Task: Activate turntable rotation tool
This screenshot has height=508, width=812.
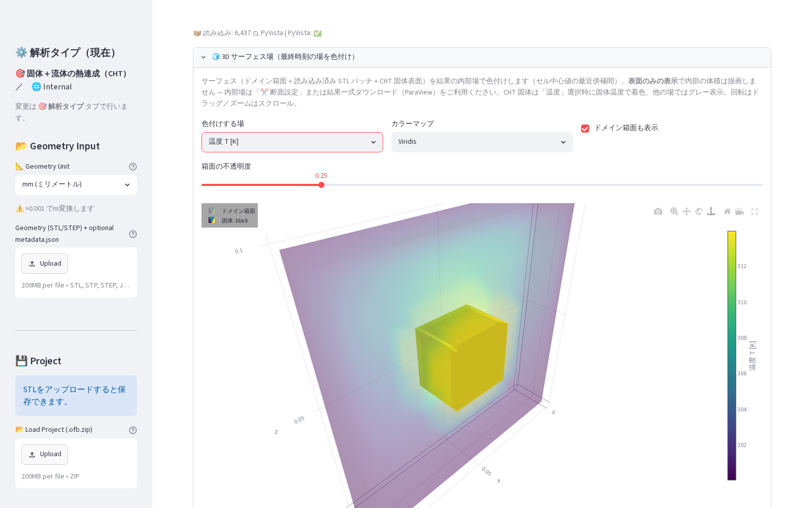Action: [711, 211]
